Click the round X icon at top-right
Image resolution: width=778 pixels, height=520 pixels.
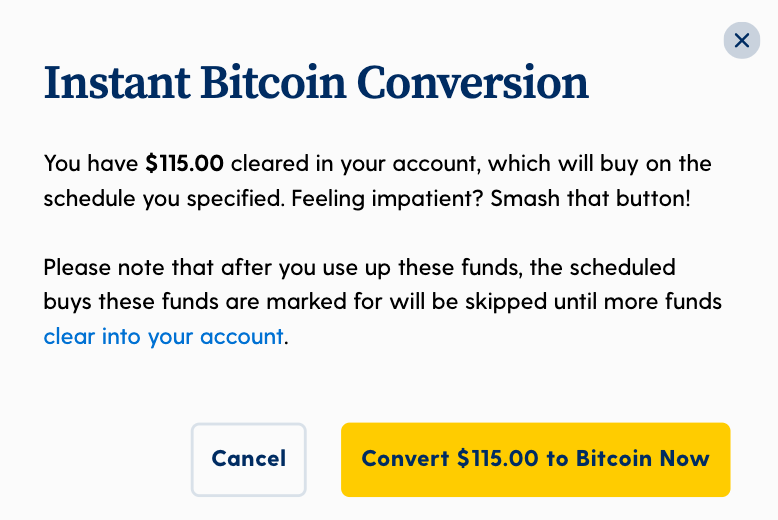point(741,40)
